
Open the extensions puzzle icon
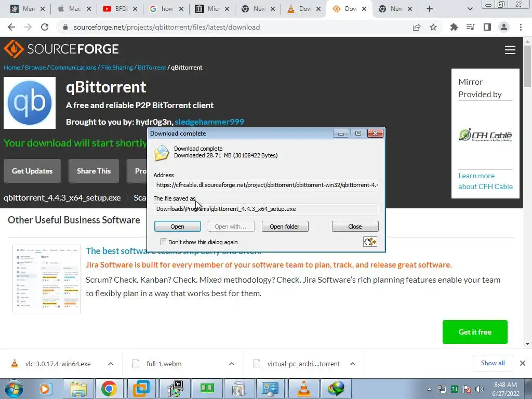[x=454, y=27]
